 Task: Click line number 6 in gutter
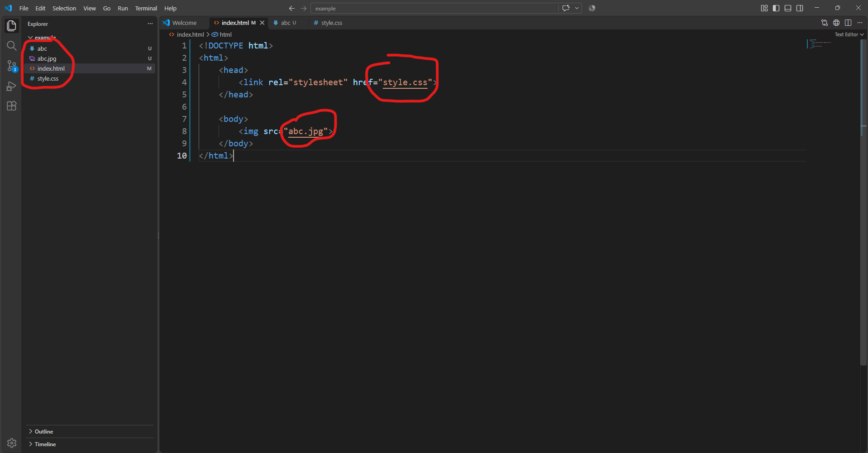184,107
